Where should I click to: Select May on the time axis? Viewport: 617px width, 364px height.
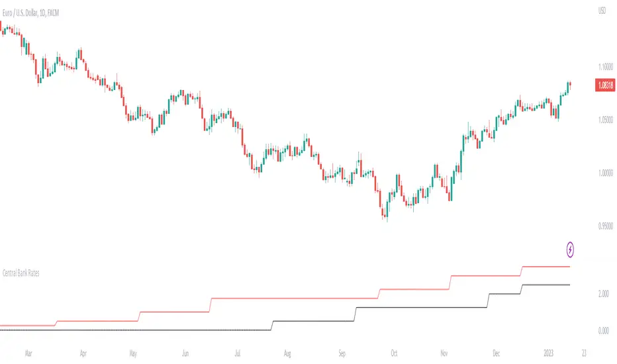tap(133, 354)
